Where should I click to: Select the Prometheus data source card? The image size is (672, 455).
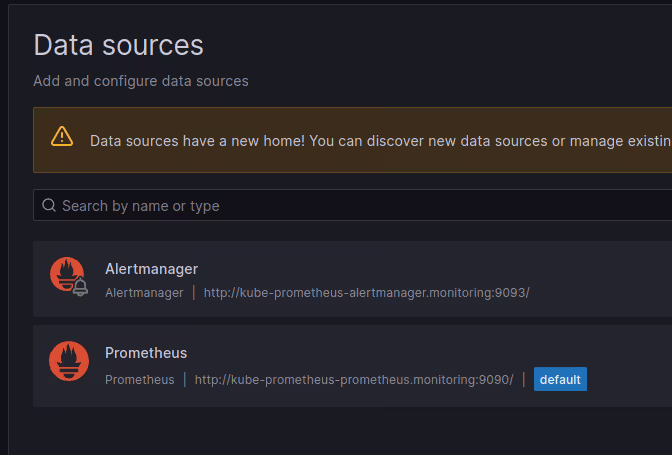pos(620,355)
